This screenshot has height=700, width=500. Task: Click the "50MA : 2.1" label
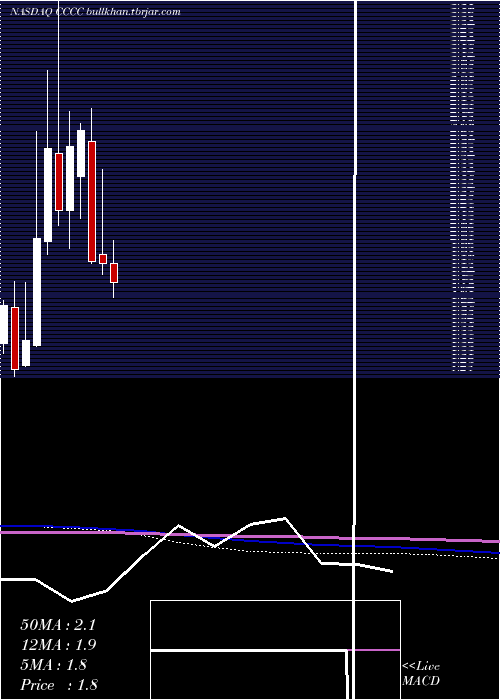click(58, 625)
